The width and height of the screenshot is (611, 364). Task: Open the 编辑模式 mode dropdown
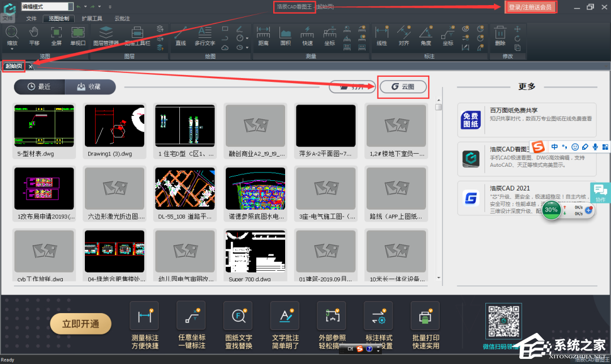71,7
